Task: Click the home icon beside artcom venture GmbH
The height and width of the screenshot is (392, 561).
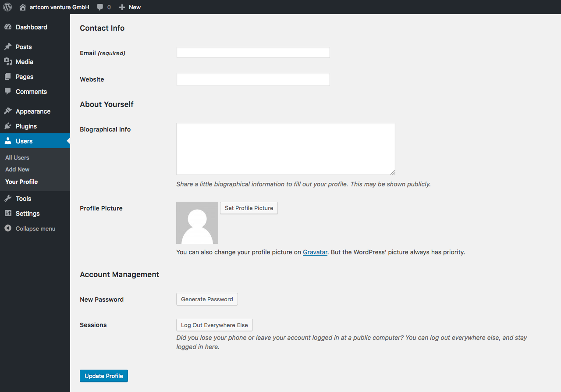Action: [23, 7]
